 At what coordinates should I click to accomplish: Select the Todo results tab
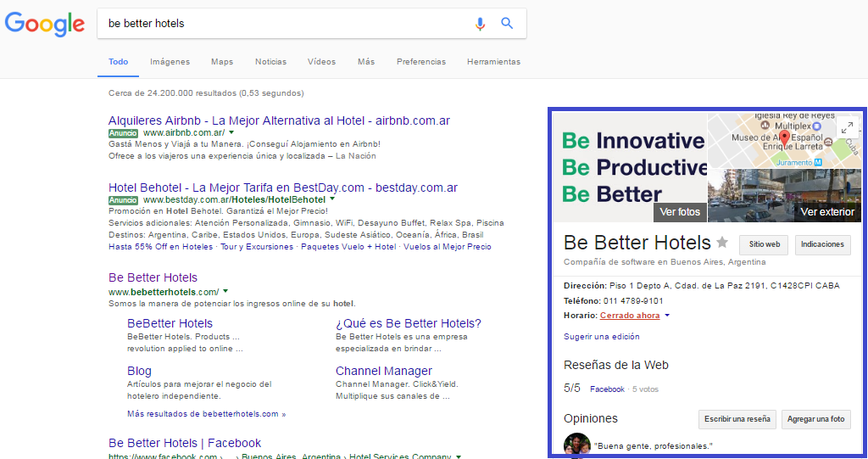click(x=119, y=62)
